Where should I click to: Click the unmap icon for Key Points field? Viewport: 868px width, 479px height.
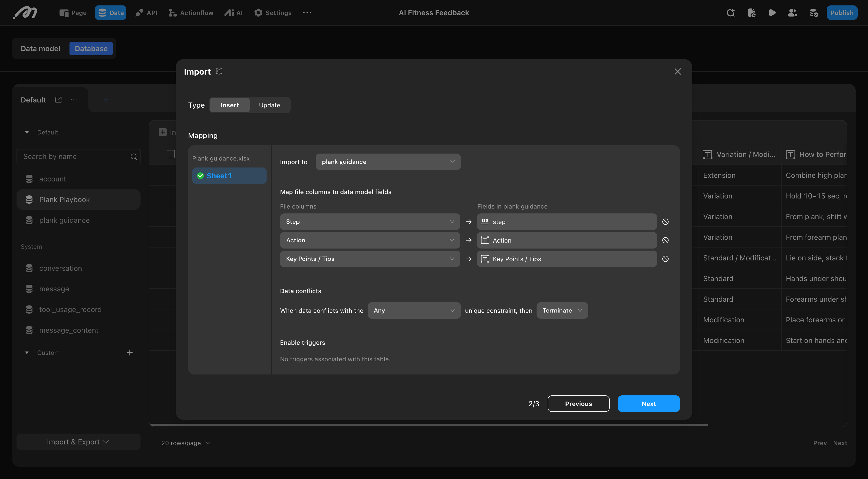coord(665,259)
